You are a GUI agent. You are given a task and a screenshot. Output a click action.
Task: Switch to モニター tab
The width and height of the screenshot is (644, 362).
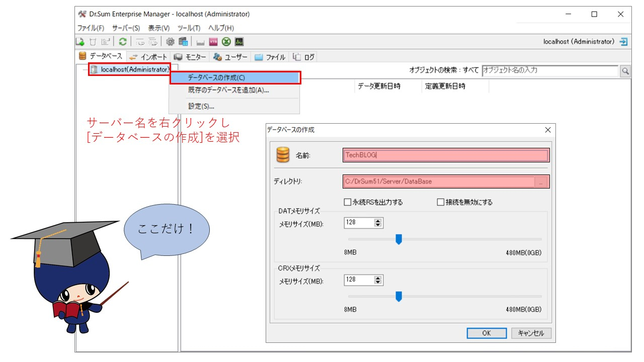190,57
